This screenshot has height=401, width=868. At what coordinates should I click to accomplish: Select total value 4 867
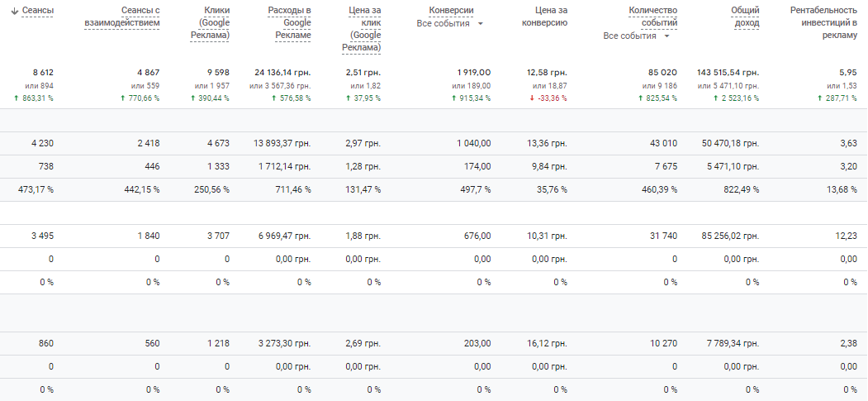point(149,73)
